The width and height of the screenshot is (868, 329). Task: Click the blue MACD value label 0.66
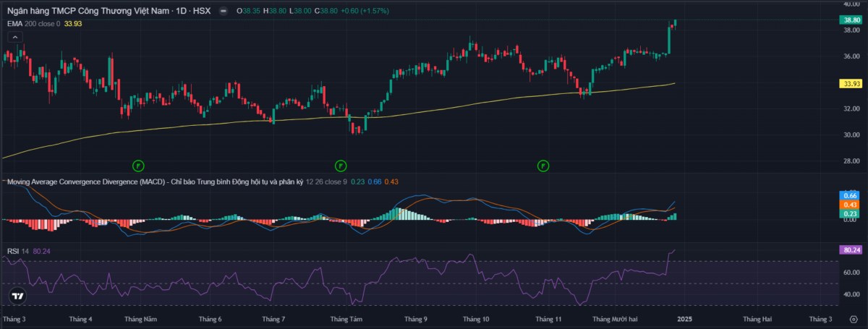851,196
